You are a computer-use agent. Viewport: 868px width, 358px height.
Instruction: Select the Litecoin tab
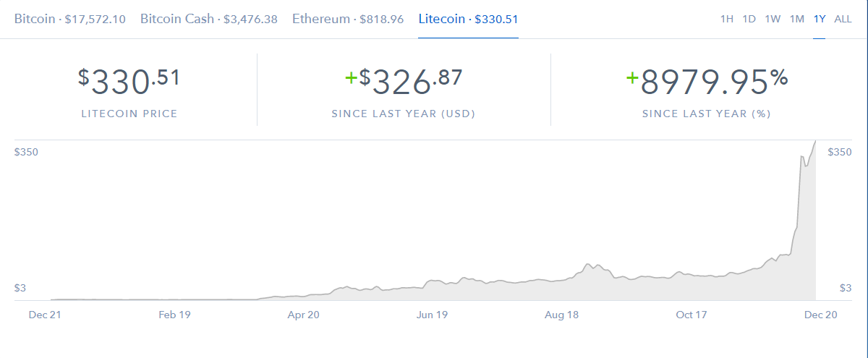coord(468,19)
